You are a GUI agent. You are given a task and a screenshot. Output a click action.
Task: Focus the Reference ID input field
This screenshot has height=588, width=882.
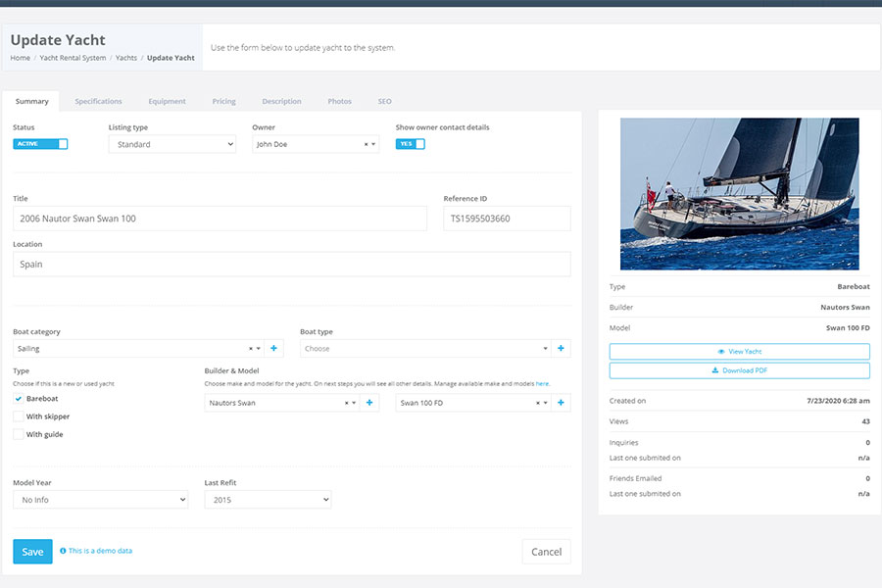(x=507, y=219)
